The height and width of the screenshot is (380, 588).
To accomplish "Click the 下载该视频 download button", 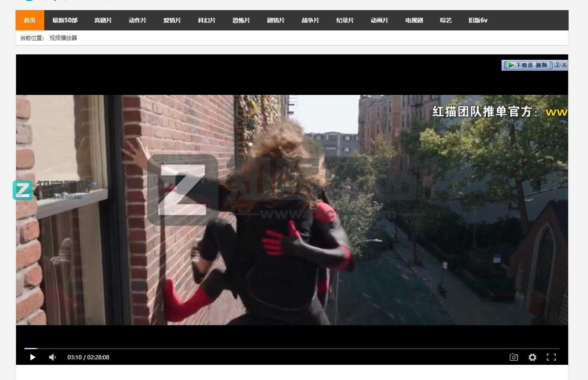I will pos(527,65).
